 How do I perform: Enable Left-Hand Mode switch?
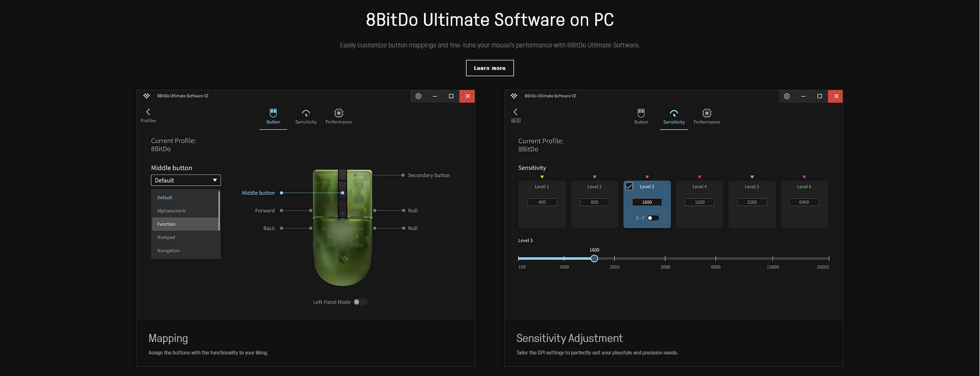tap(360, 302)
